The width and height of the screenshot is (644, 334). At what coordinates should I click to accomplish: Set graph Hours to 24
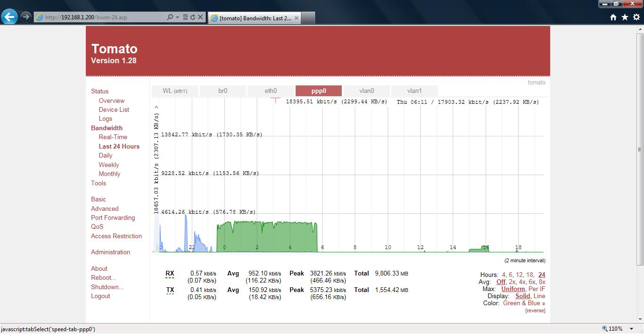(x=542, y=275)
